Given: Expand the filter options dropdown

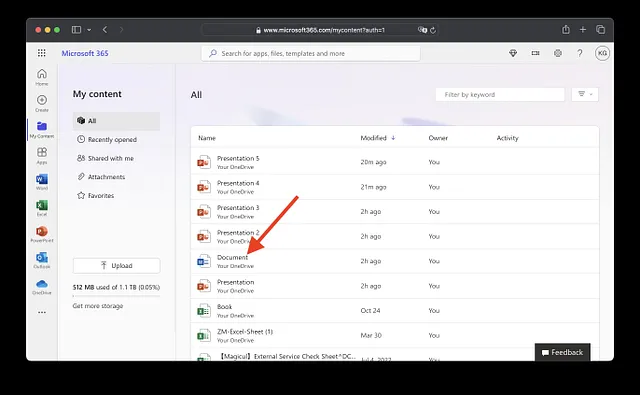Looking at the screenshot, I should point(585,94).
